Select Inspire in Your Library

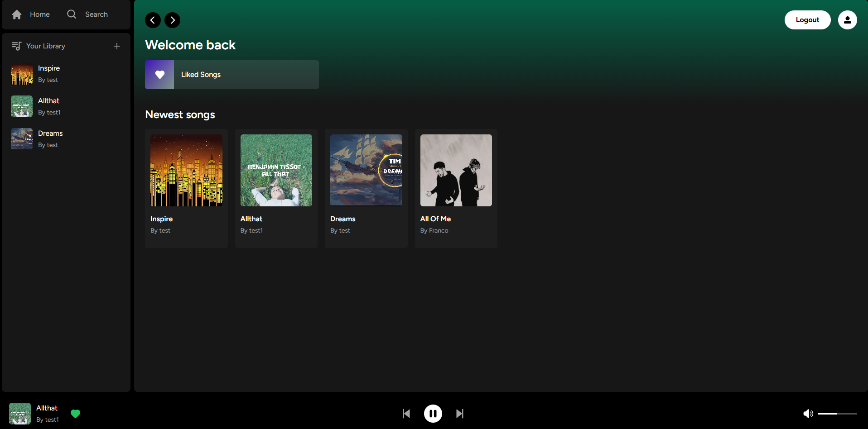pyautogui.click(x=66, y=74)
